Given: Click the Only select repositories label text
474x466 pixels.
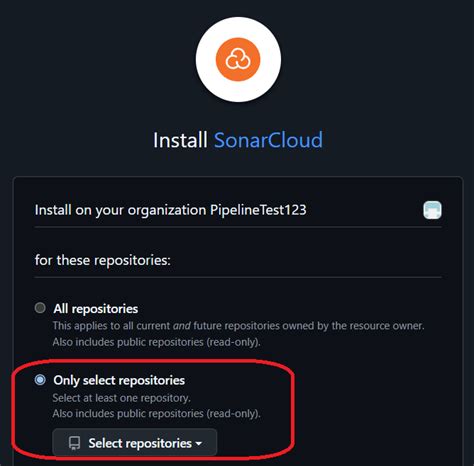Looking at the screenshot, I should [119, 380].
